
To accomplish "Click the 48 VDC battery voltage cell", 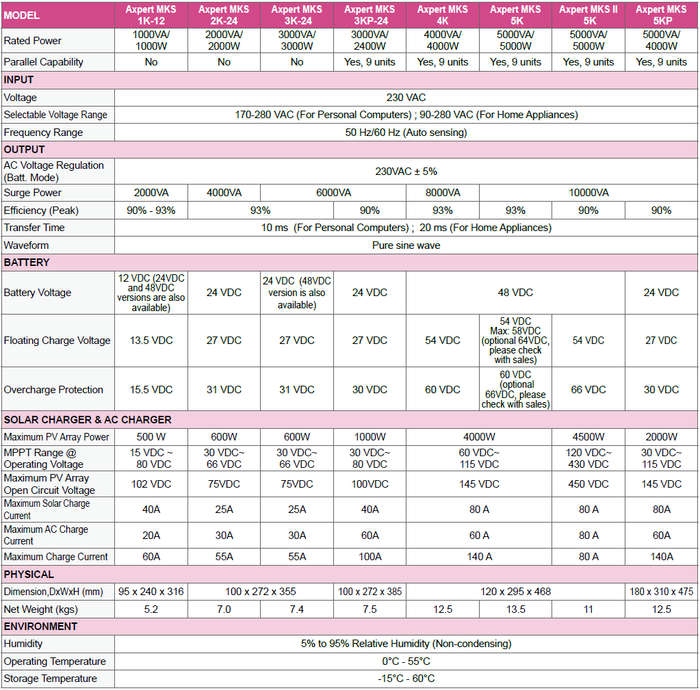I will [515, 293].
